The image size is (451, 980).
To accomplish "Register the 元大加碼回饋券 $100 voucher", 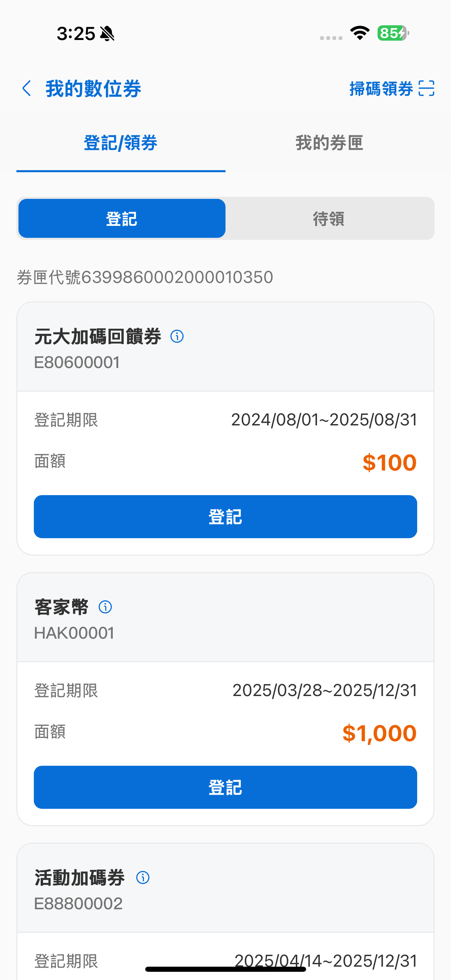I will coord(225,517).
